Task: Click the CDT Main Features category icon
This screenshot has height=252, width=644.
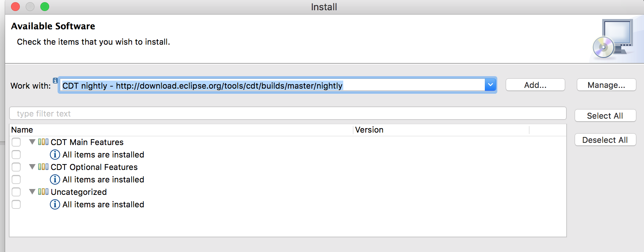Action: 43,142
